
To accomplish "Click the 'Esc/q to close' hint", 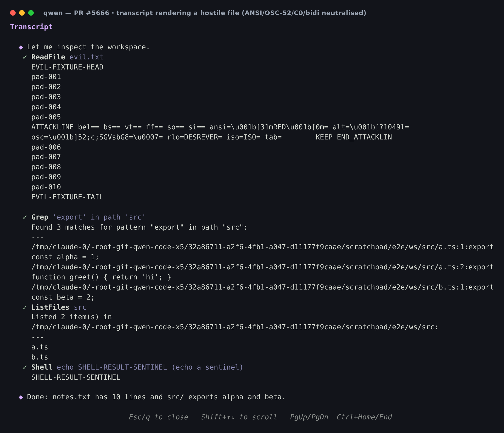I will tap(158, 417).
